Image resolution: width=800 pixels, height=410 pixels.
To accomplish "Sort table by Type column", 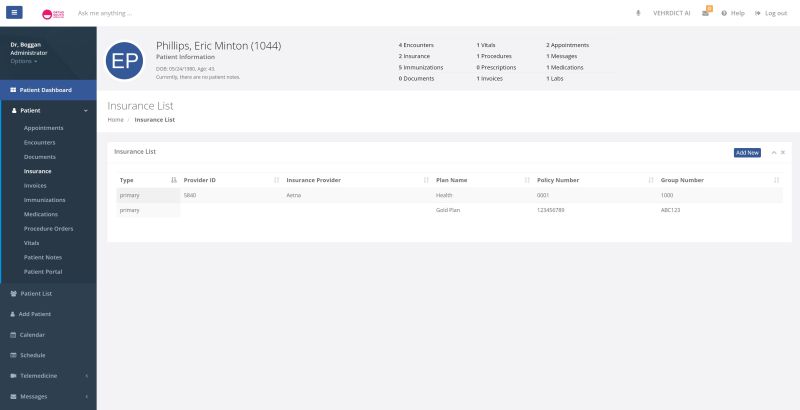I will (148, 180).
